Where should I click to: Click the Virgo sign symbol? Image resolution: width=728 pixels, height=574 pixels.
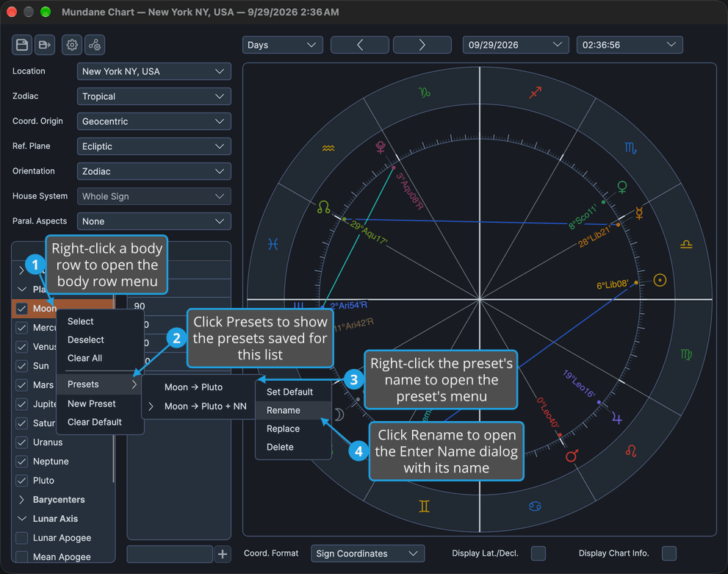coord(686,355)
